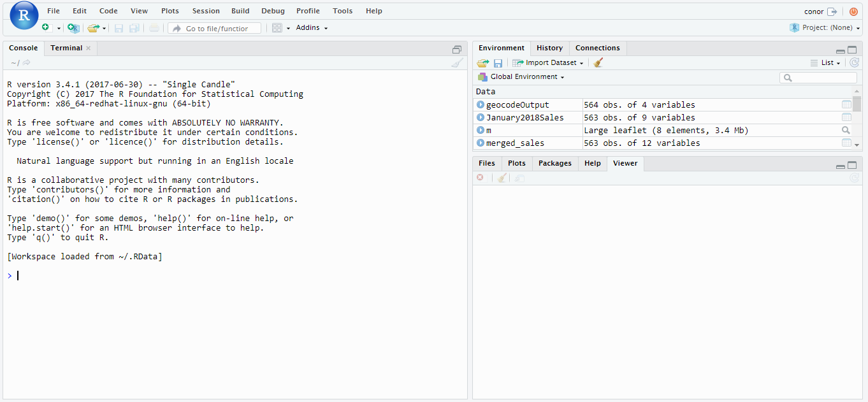868x402 pixels.
Task: Close the Terminal tab
Action: 89,48
